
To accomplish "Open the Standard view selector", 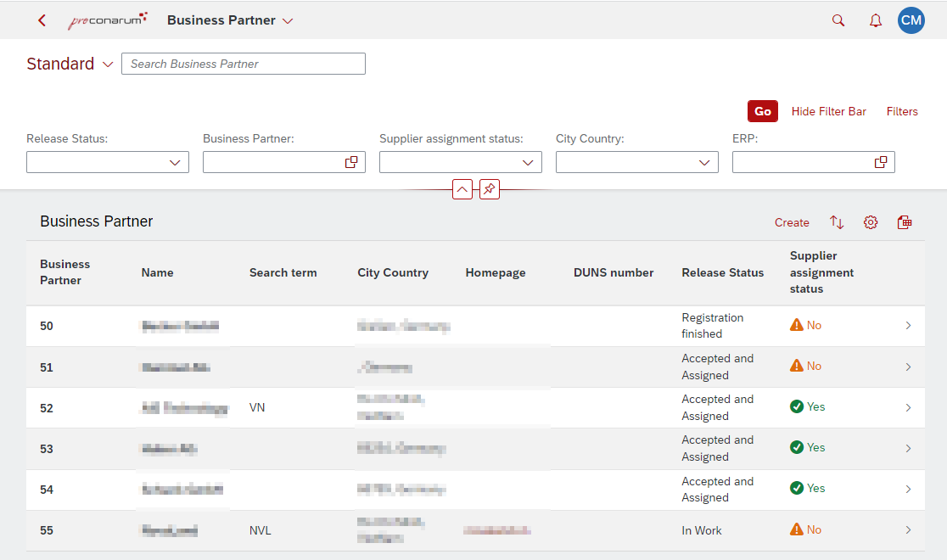I will tap(70, 64).
